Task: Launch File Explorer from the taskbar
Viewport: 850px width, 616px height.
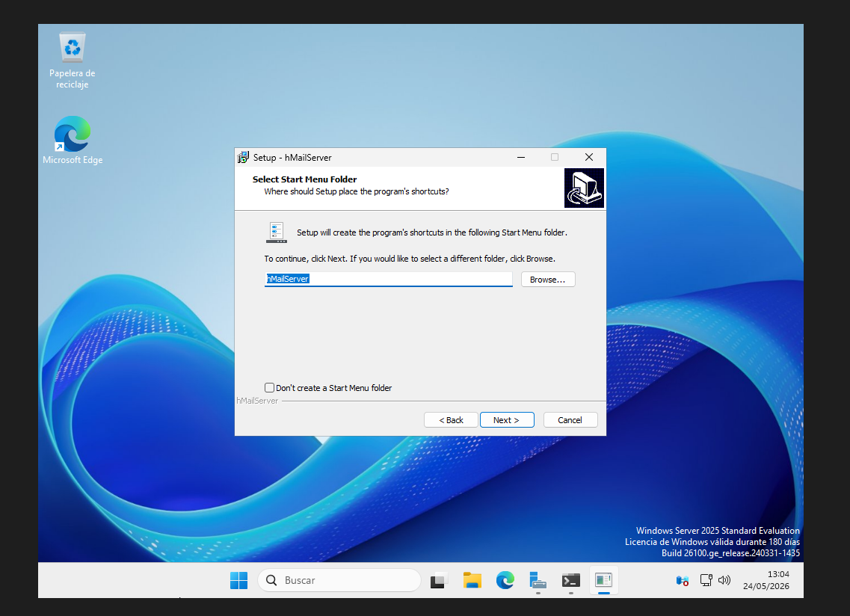Action: point(472,580)
